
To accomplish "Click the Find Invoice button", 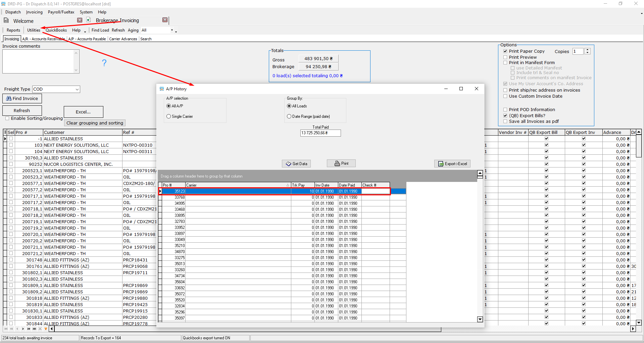I will tap(22, 99).
